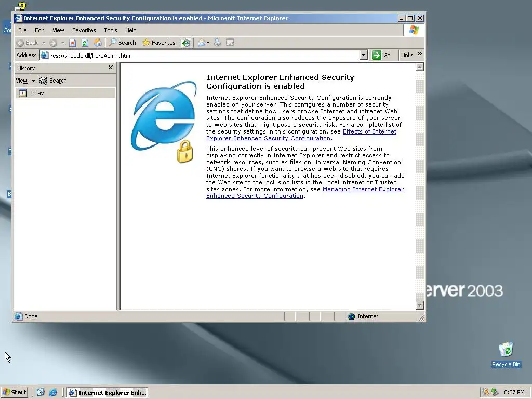Expand the Links toolbar chevron

point(420,54)
